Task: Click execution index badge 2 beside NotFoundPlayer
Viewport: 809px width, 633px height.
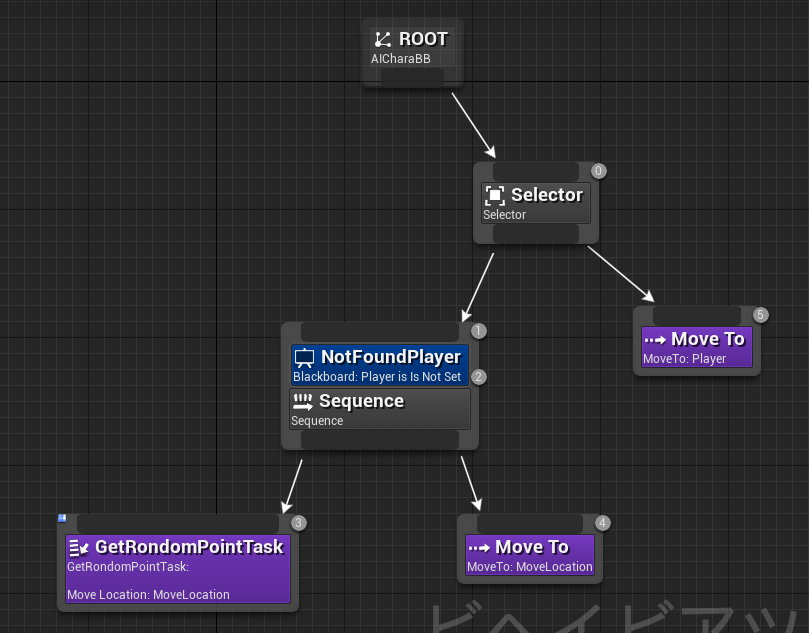Action: coord(478,377)
